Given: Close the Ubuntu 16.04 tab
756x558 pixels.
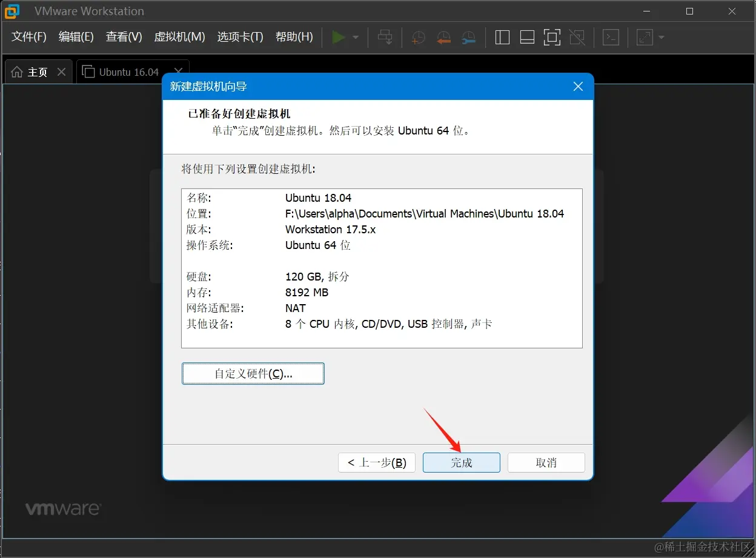Looking at the screenshot, I should coord(178,71).
